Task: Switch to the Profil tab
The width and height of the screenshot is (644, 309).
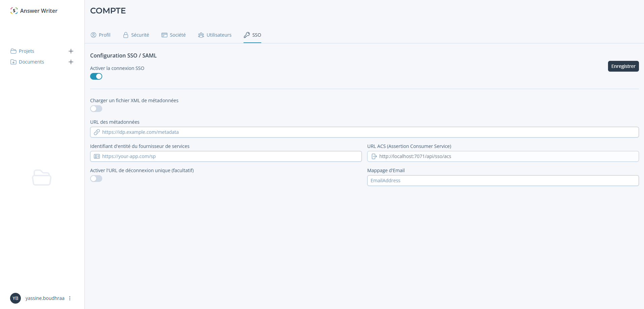Action: pos(101,35)
